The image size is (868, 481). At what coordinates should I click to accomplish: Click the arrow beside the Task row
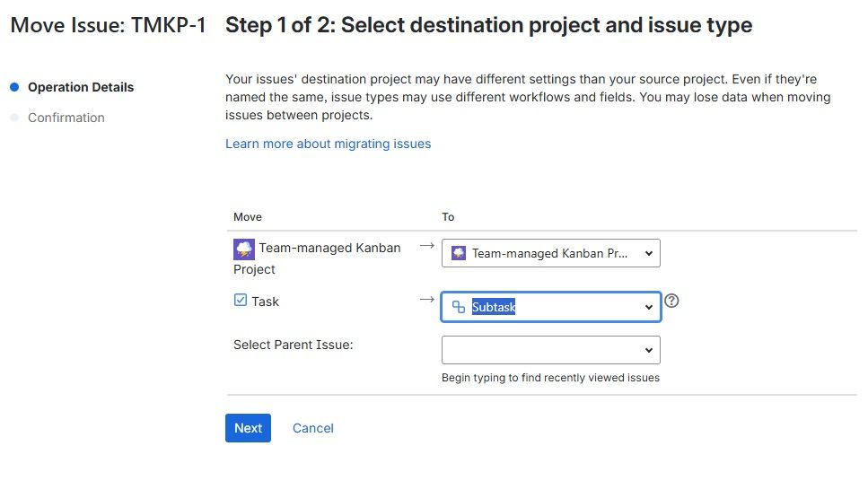[427, 299]
